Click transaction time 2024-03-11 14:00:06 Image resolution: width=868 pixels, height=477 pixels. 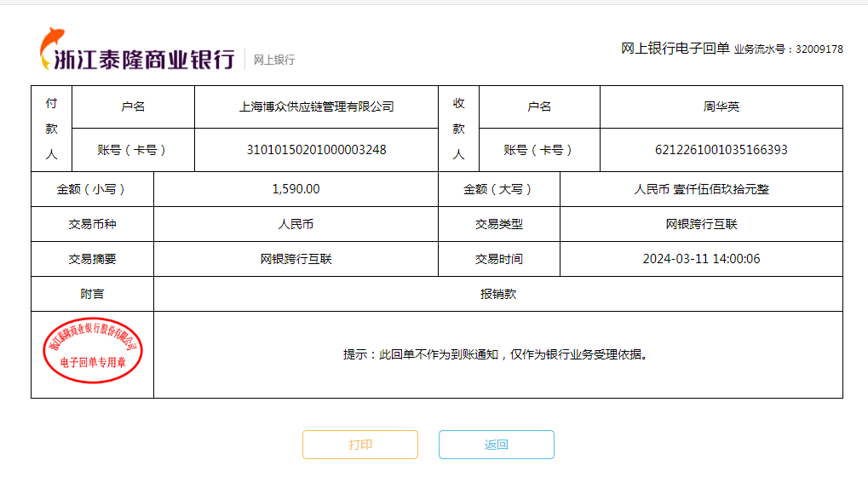point(701,259)
